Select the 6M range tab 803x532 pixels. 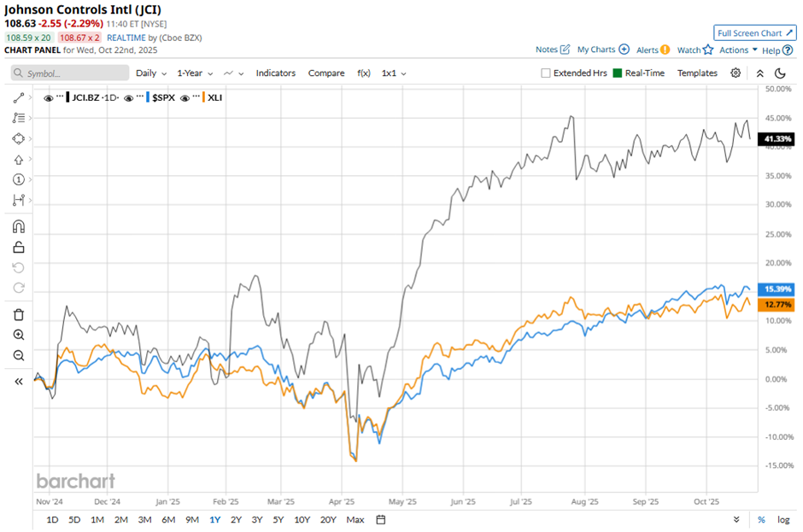click(x=168, y=520)
